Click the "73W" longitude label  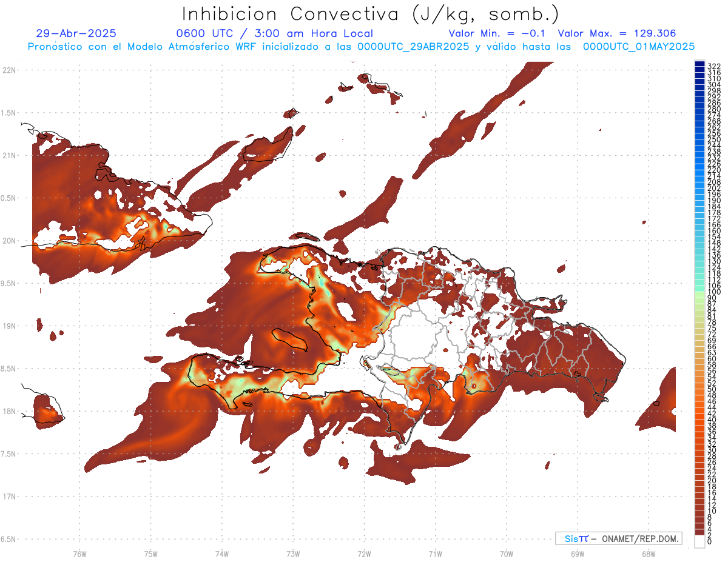(x=293, y=553)
